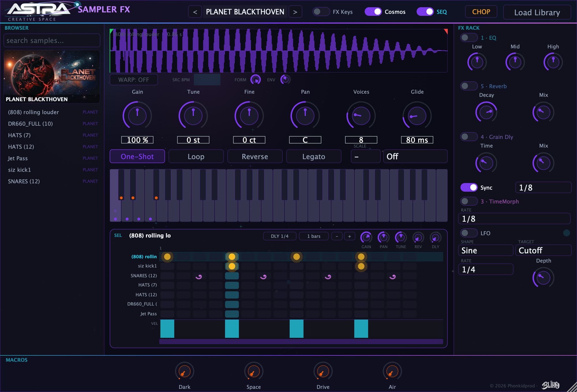The width and height of the screenshot is (577, 392).
Task: Click the Planet Blackthoven library thumbnail
Action: [52, 76]
